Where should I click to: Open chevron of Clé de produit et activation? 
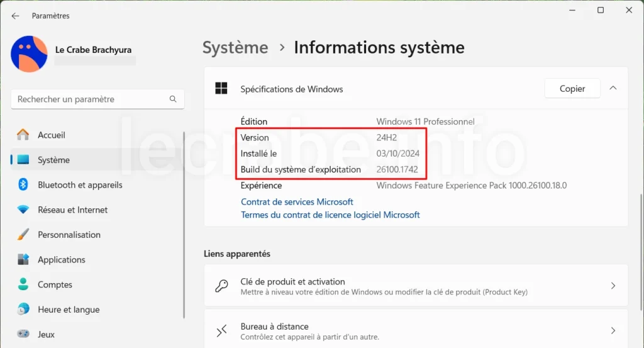tap(613, 286)
